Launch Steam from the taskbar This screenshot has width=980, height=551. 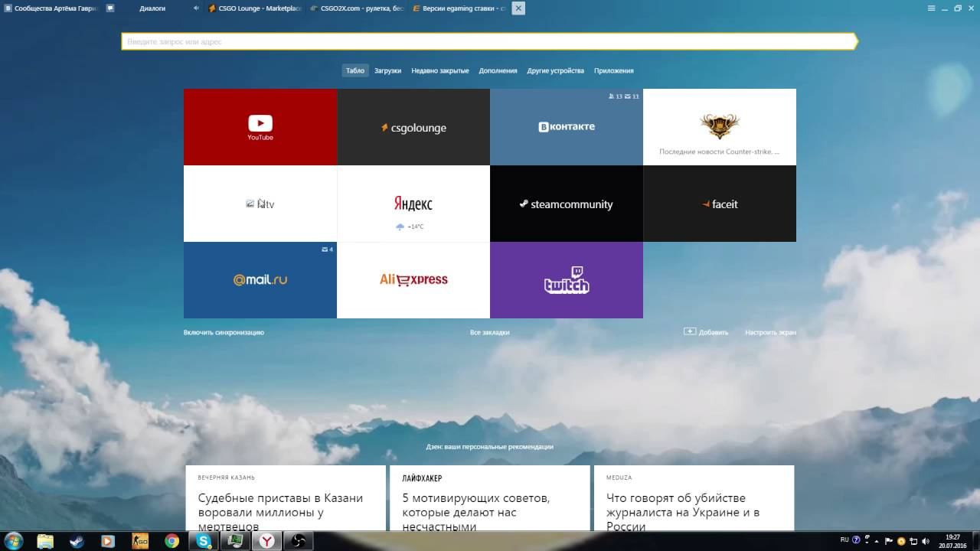[77, 541]
